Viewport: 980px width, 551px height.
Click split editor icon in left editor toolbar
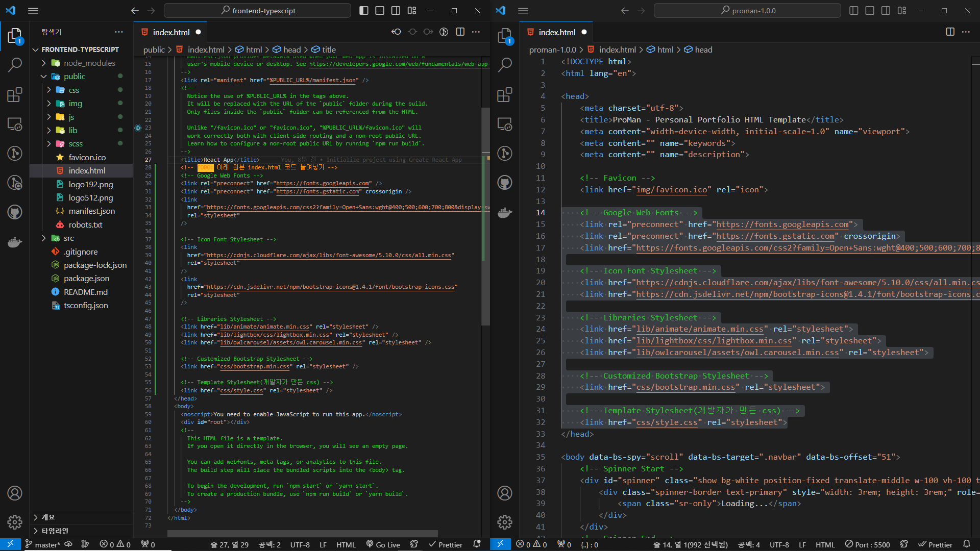click(460, 32)
